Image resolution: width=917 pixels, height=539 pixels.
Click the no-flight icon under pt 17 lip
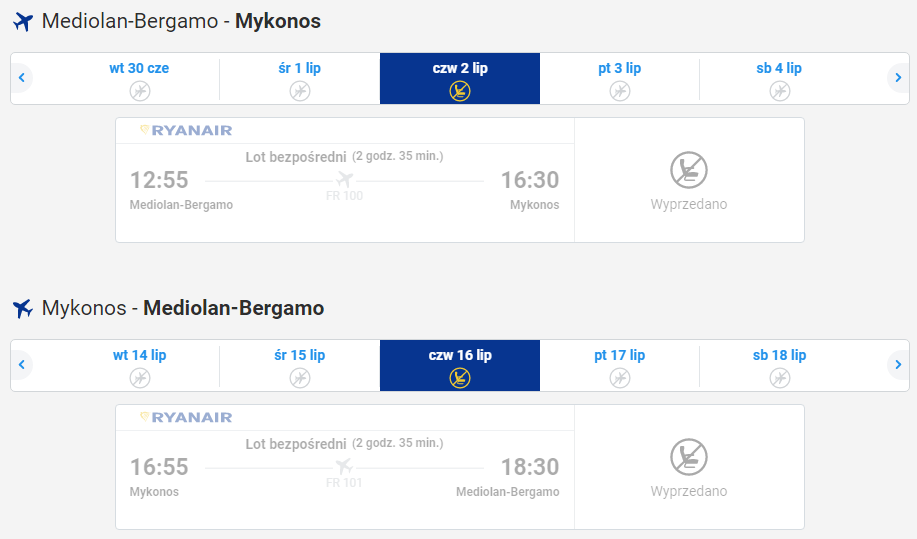pos(620,378)
